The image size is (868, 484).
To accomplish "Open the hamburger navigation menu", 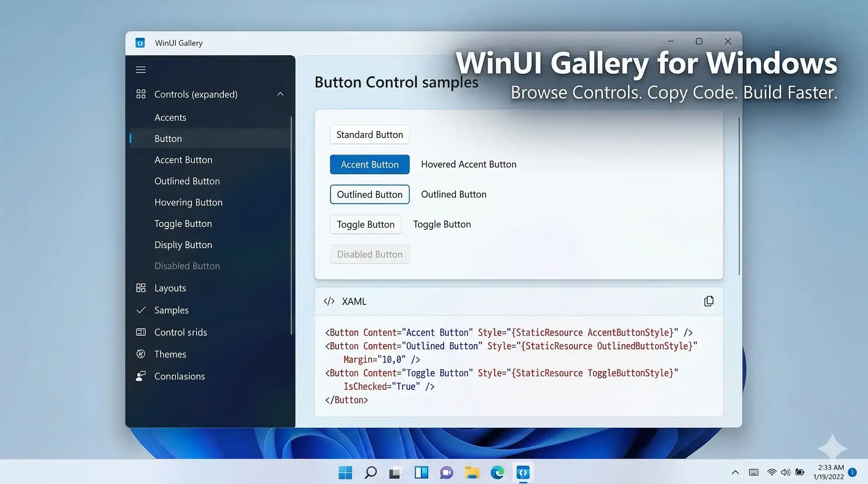I will [140, 69].
